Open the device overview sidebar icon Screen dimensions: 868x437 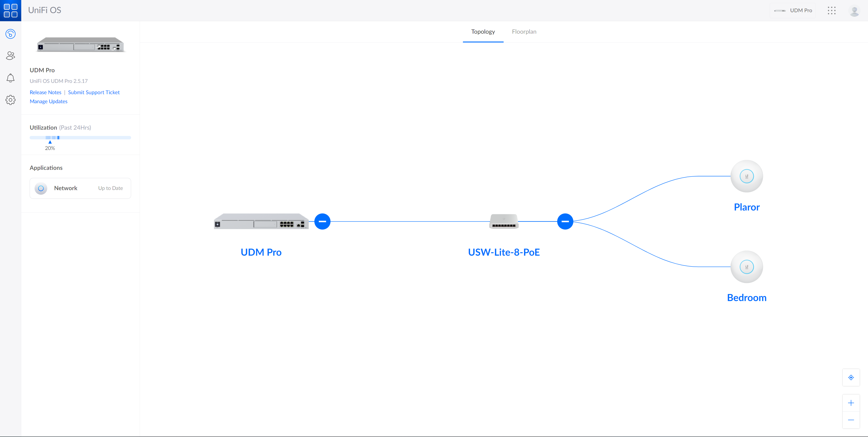click(10, 34)
